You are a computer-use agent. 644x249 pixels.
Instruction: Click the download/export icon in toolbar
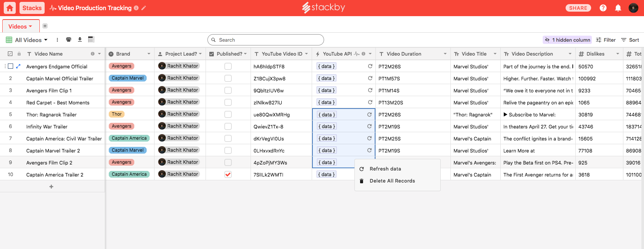pyautogui.click(x=80, y=39)
